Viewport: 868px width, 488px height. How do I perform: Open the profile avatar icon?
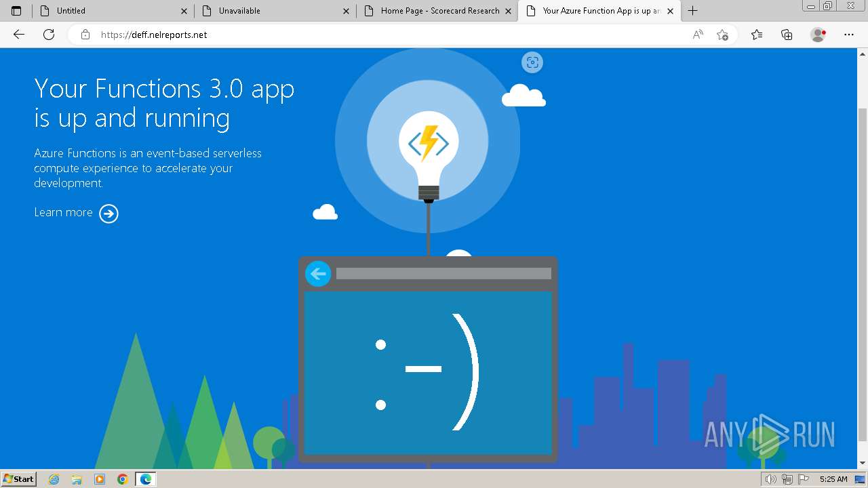click(x=818, y=35)
